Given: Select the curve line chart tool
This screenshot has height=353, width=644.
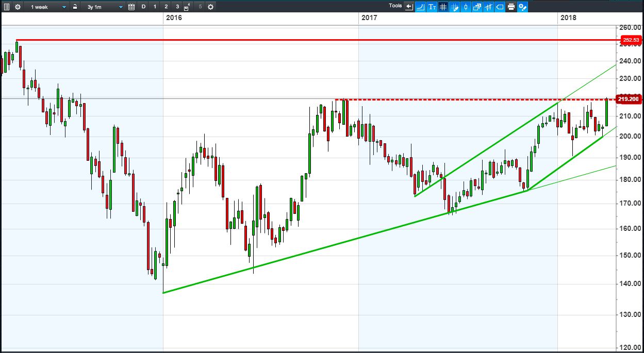Looking at the screenshot, I should 421,7.
